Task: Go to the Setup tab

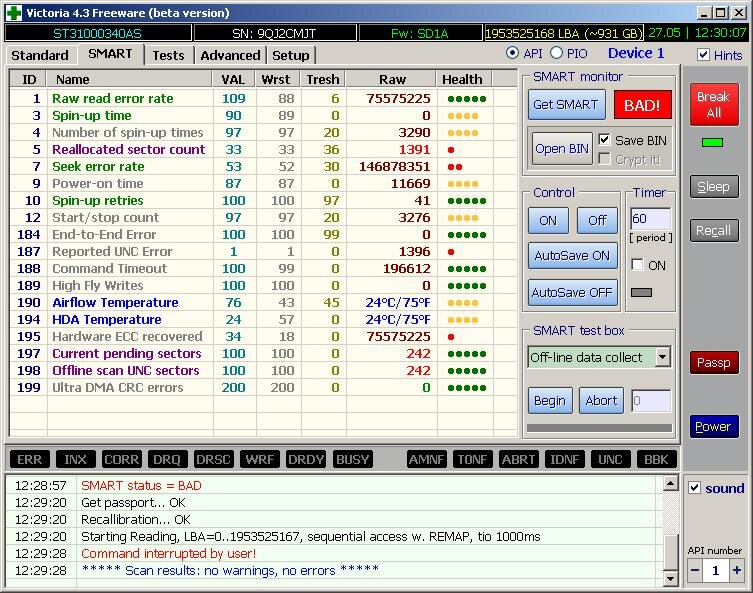Action: pyautogui.click(x=291, y=56)
